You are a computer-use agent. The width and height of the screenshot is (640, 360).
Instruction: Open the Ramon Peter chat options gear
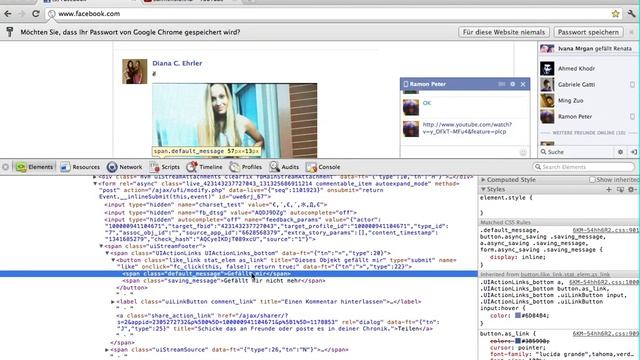coord(513,84)
